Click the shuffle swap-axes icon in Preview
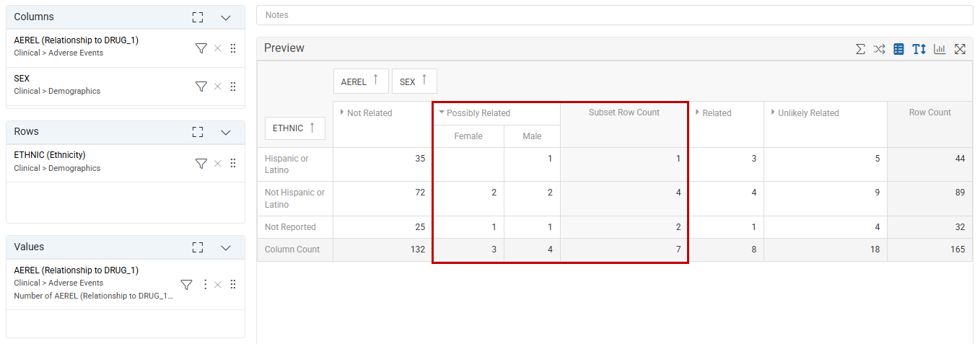Screen dimensions: 980x344 click(879, 49)
